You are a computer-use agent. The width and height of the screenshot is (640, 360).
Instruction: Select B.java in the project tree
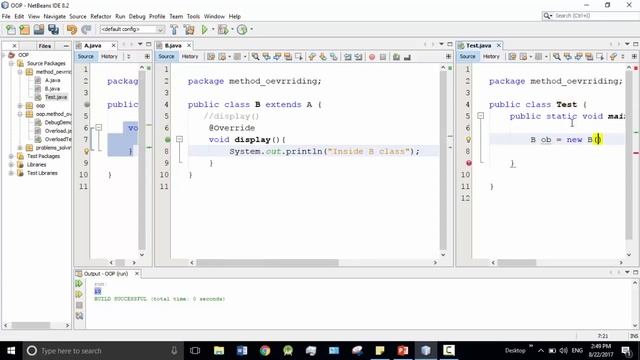tap(52, 89)
